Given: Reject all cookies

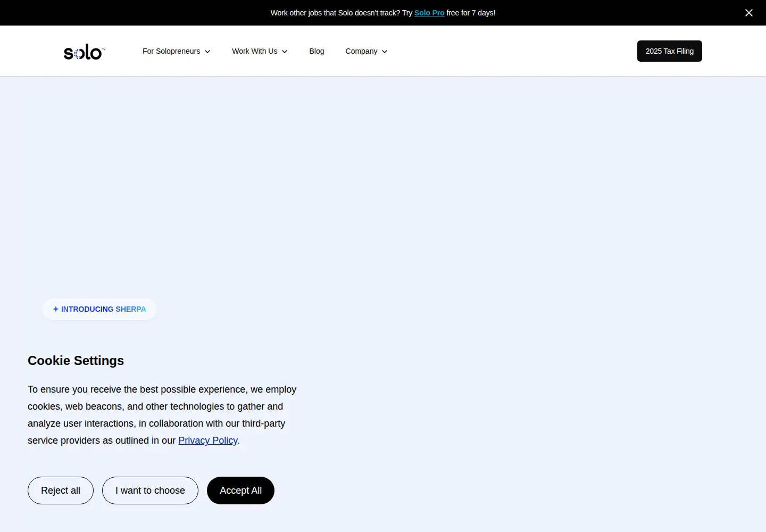Looking at the screenshot, I should point(61,491).
